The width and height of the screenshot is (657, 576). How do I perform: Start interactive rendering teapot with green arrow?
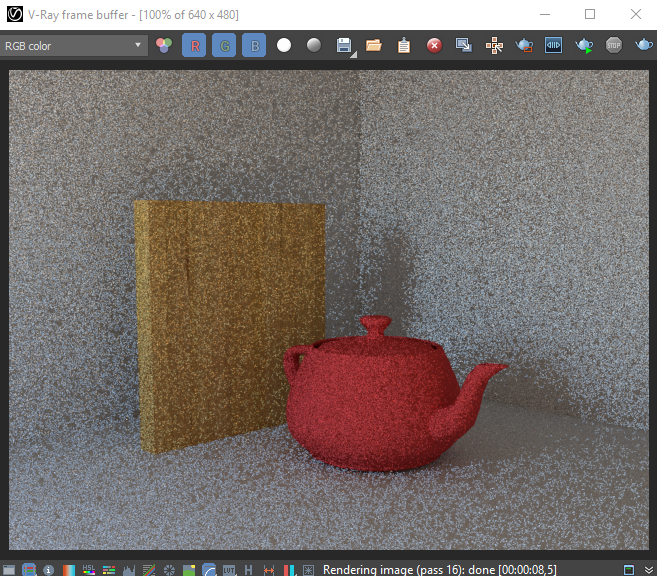point(584,45)
